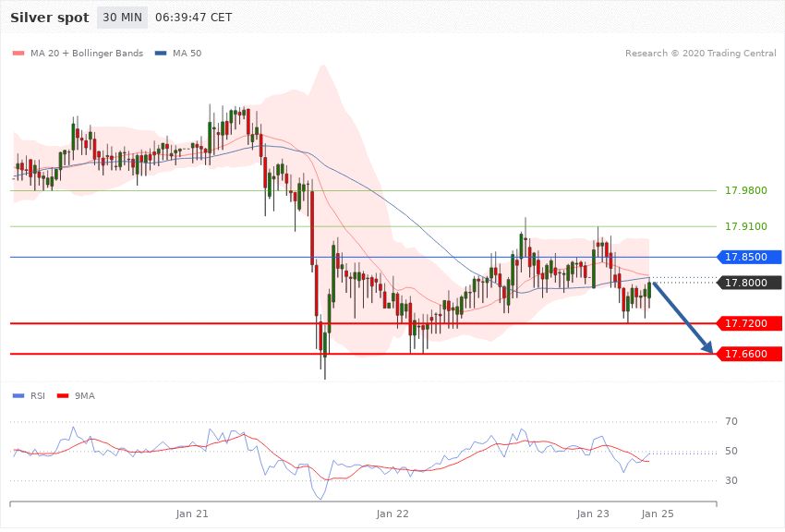Toggle the MA 50 legend entry
The height and width of the screenshot is (532, 785).
click(187, 54)
